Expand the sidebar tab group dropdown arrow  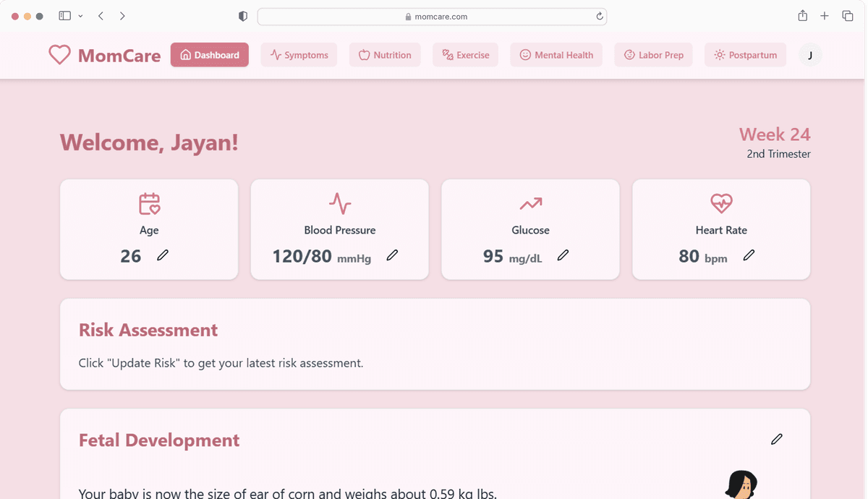click(x=80, y=16)
